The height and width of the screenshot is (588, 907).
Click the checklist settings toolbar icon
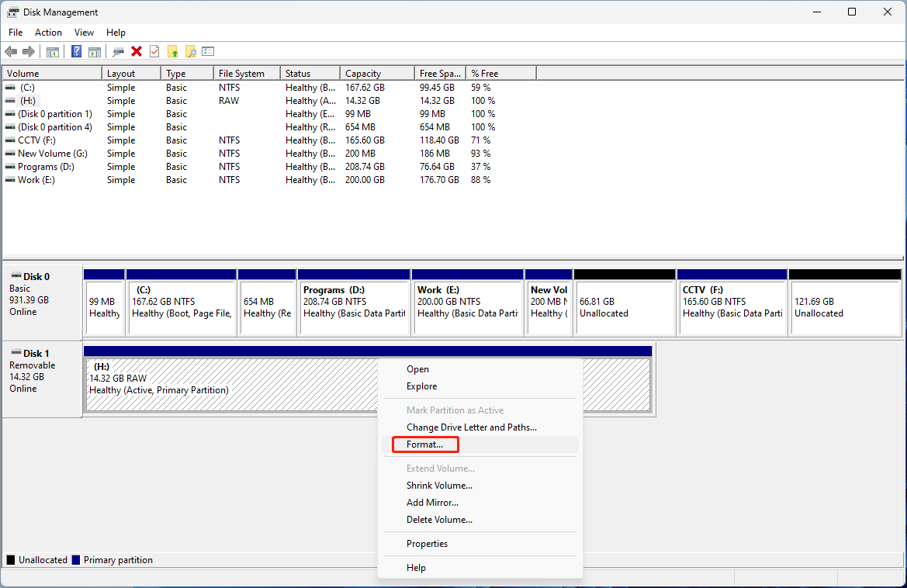click(208, 51)
